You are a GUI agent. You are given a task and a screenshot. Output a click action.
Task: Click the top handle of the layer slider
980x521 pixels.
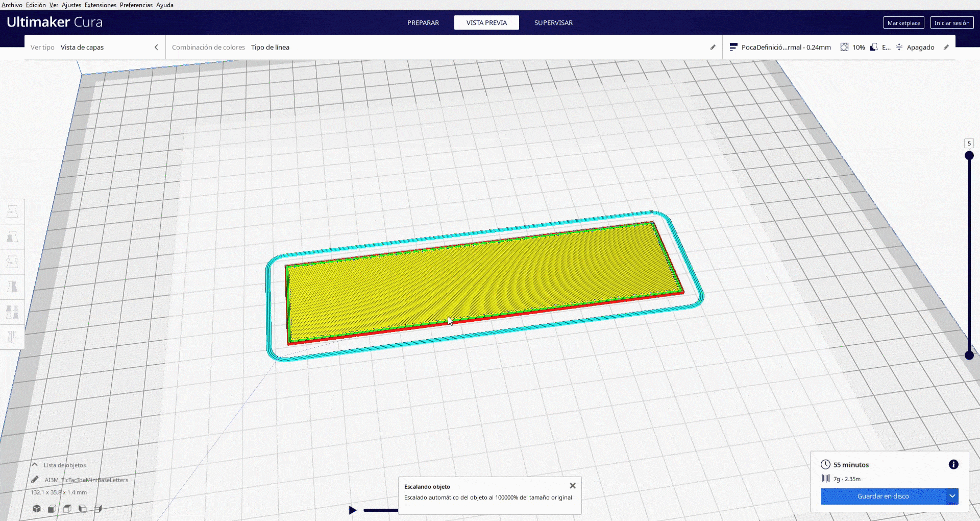coord(969,155)
